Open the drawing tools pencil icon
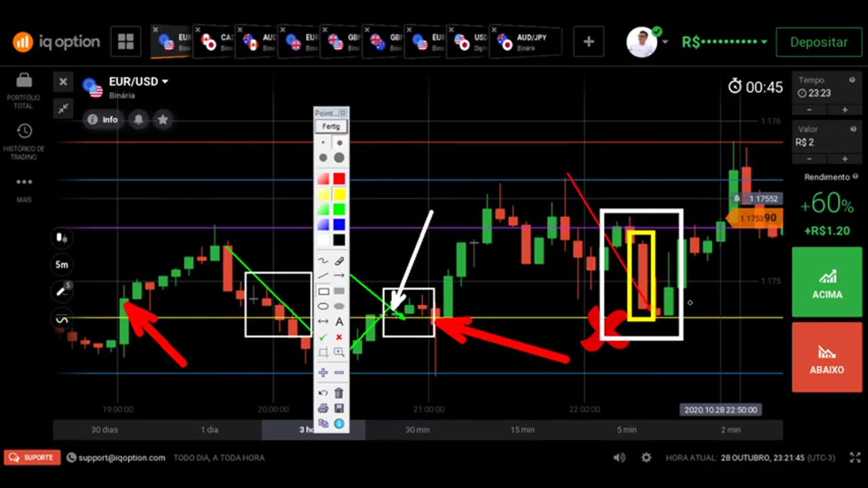Screen dimensions: 868x488 [x=62, y=291]
